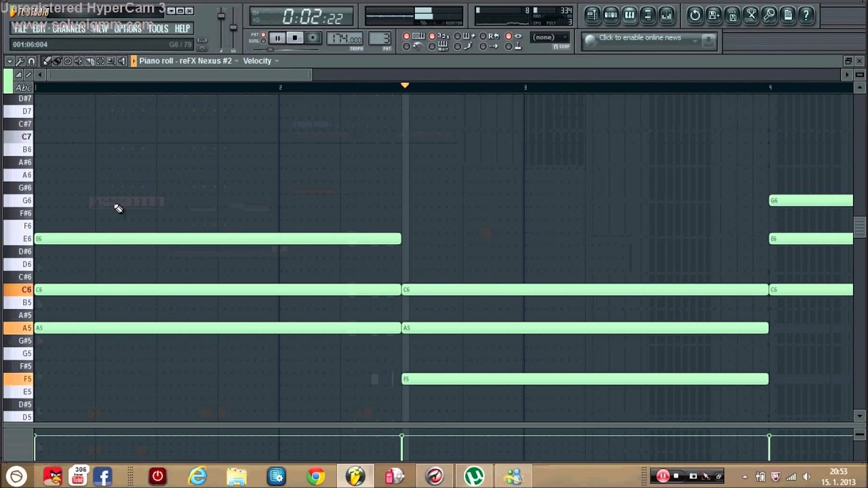Open the audio editor scissors icon
This screenshot has width=868, height=488.
point(751,15)
